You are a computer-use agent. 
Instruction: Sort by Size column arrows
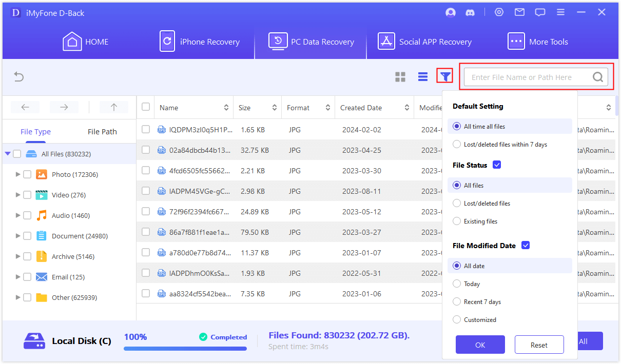pyautogui.click(x=274, y=108)
